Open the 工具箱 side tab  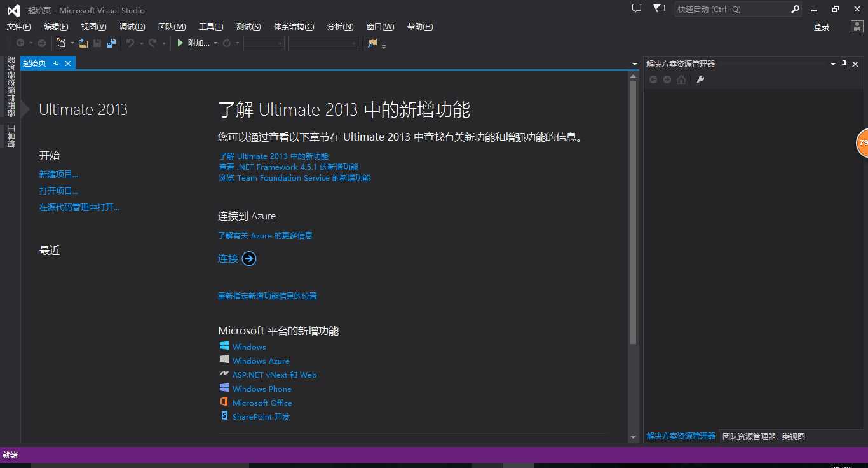tap(10, 136)
